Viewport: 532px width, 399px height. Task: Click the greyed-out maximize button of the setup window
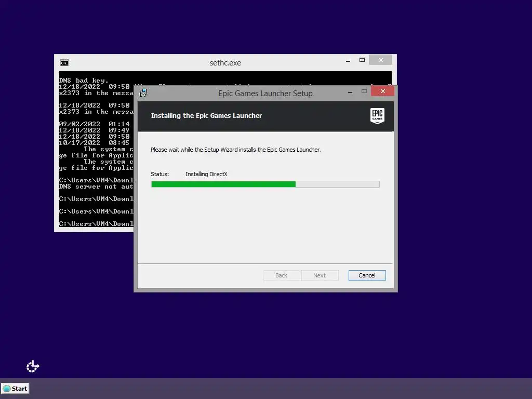(x=364, y=91)
